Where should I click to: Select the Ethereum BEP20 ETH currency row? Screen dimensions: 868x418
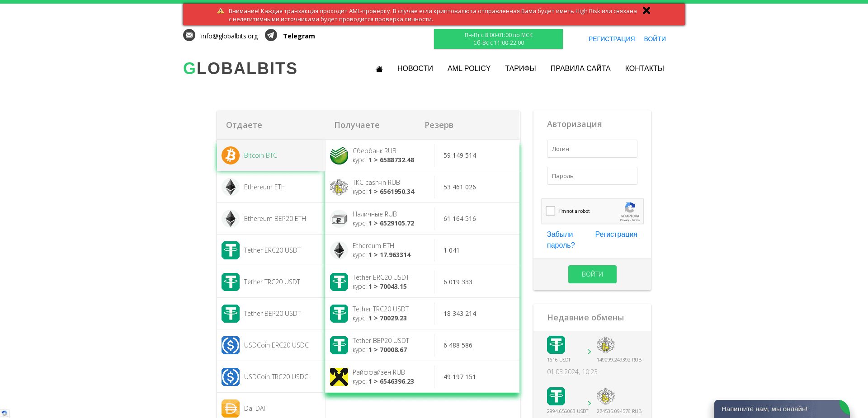[x=270, y=218]
